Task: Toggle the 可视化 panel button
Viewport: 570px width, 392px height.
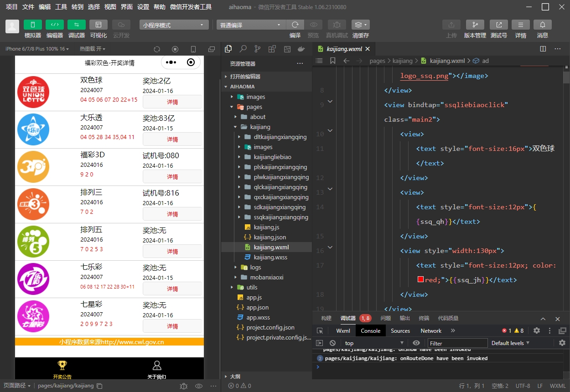Action: (x=98, y=25)
